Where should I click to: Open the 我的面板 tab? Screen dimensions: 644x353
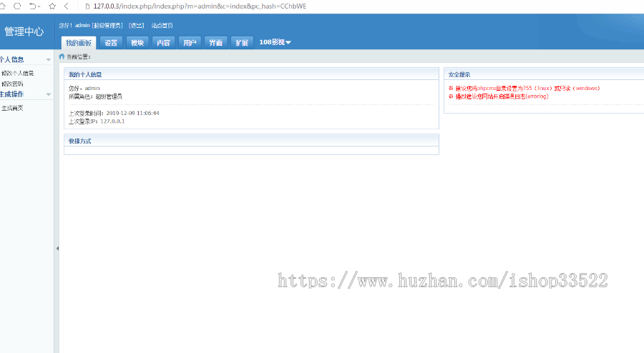click(79, 43)
